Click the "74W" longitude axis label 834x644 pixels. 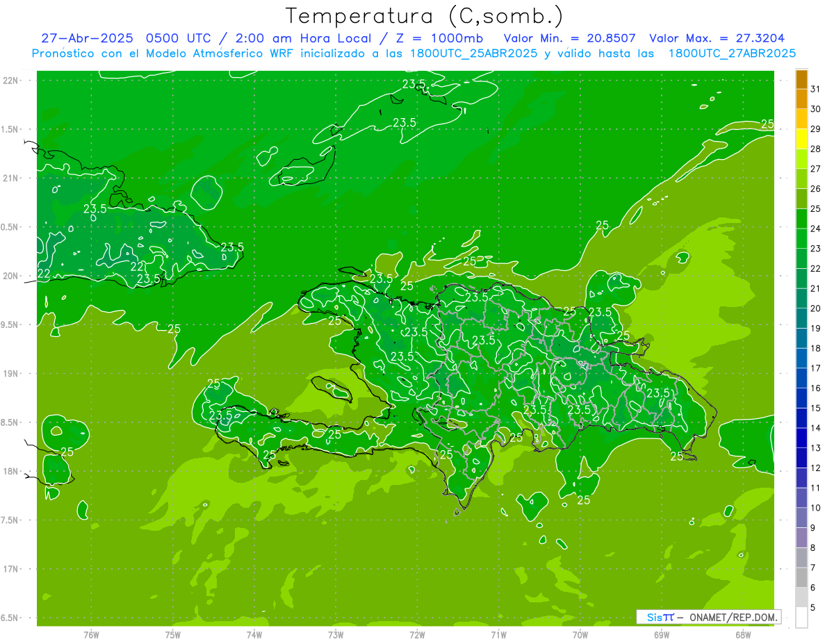[254, 634]
